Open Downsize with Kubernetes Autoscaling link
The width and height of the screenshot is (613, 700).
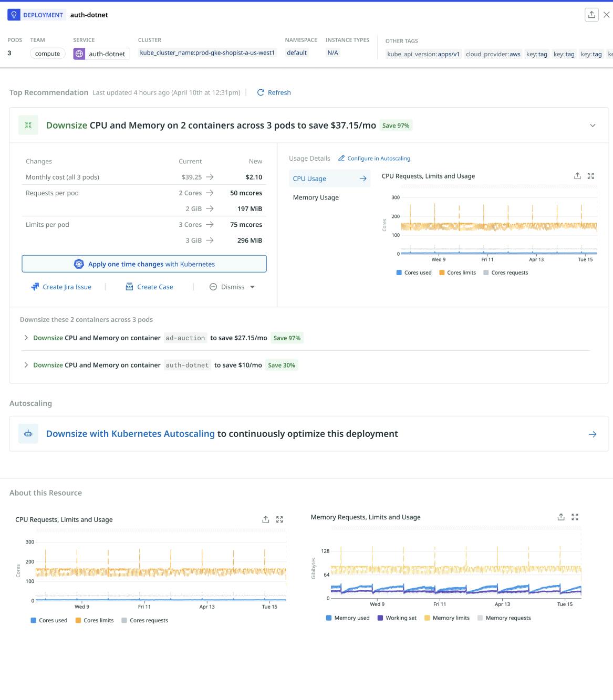[130, 434]
